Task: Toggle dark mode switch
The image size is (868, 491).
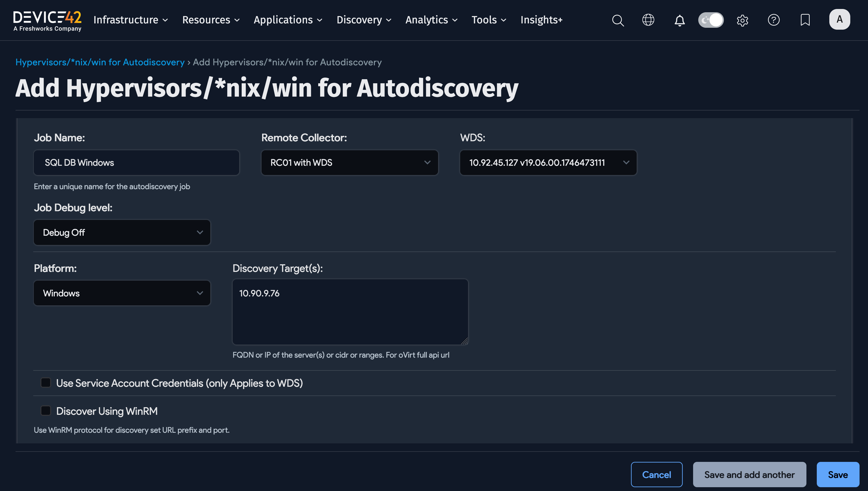Action: (x=711, y=20)
